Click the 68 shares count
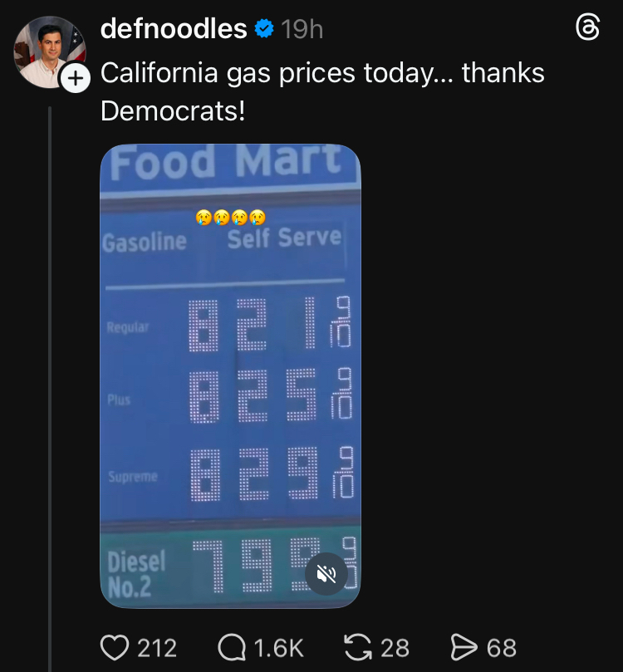This screenshot has height=672, width=623. click(x=502, y=647)
